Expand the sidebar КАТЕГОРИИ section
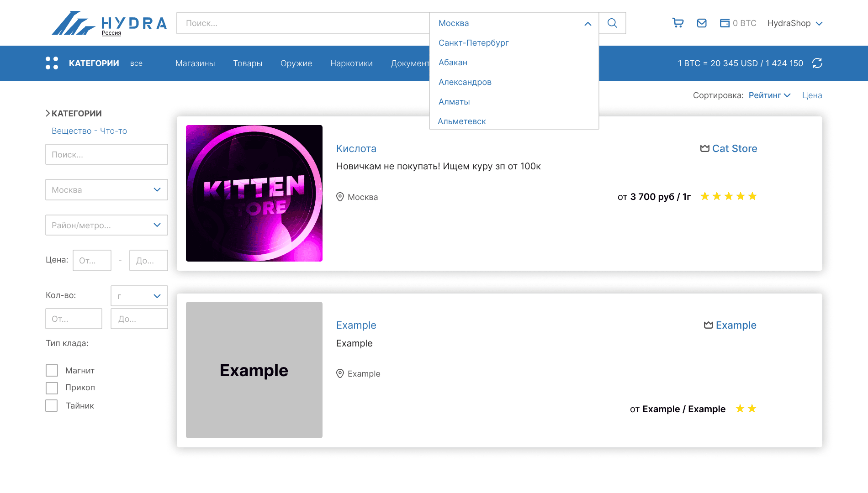The width and height of the screenshot is (868, 493). click(x=74, y=113)
